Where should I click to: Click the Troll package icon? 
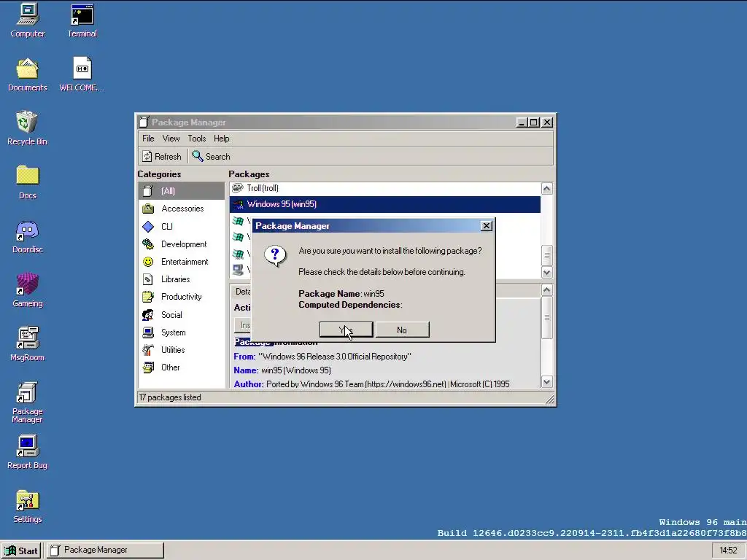[x=238, y=188]
